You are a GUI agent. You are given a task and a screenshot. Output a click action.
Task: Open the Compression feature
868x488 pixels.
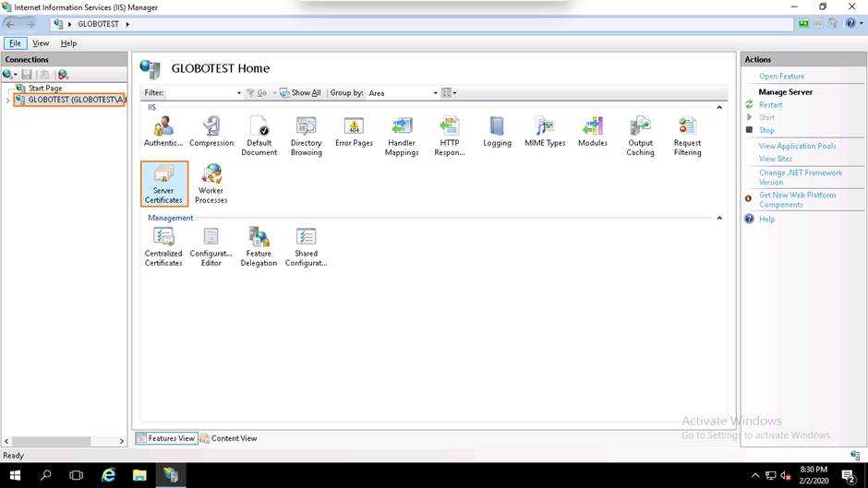point(211,132)
